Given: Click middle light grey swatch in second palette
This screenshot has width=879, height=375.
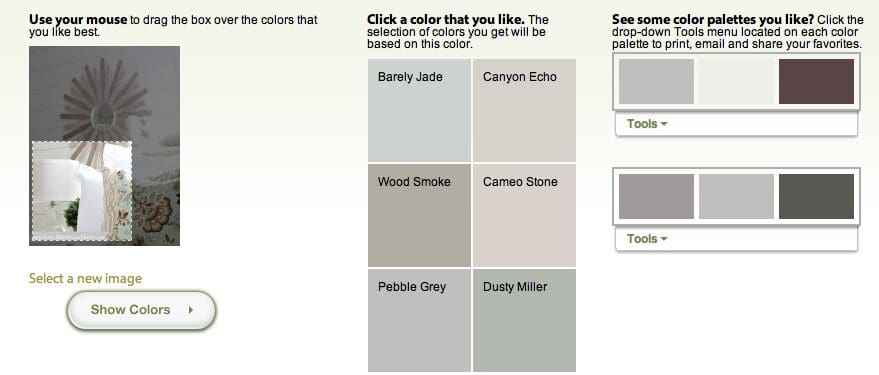Looking at the screenshot, I should click(737, 196).
